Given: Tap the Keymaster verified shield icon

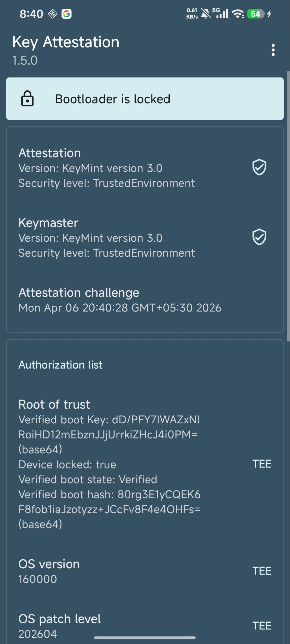Looking at the screenshot, I should coord(259,237).
